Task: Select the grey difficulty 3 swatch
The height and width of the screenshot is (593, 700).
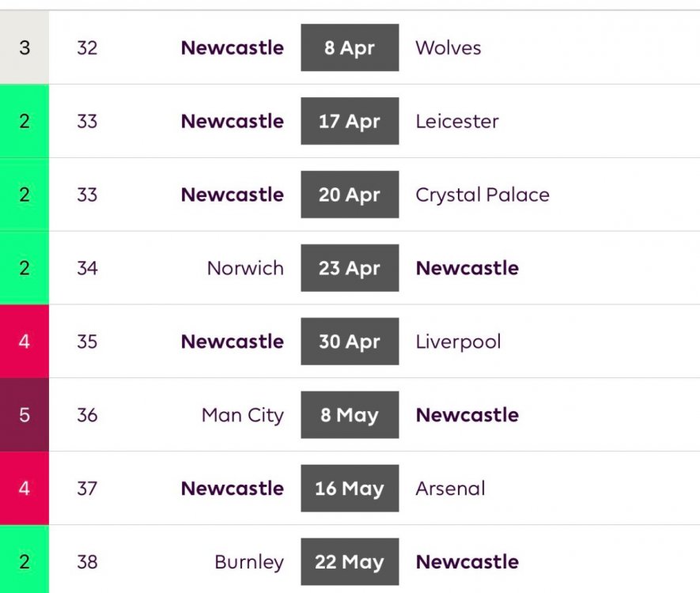Action: click(25, 47)
